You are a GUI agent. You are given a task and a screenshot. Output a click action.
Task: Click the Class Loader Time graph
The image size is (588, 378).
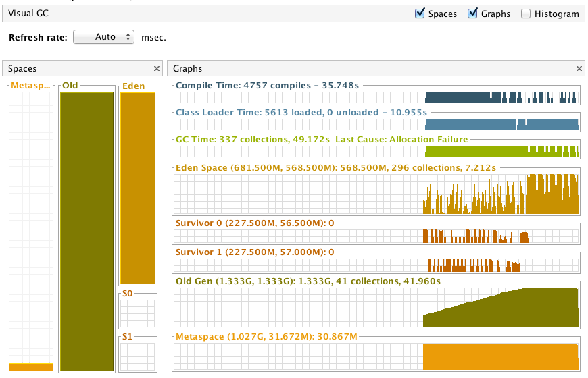376,124
